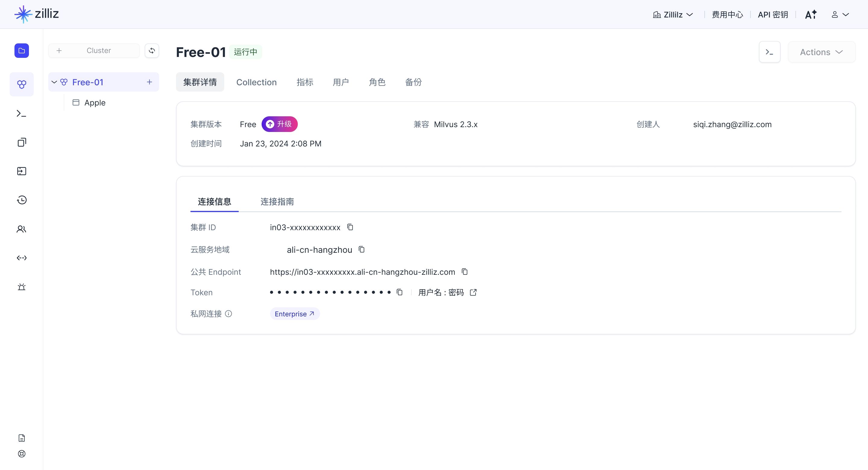Viewport: 868px width, 470px height.
Task: Switch to the 用户 tab
Action: coord(341,82)
